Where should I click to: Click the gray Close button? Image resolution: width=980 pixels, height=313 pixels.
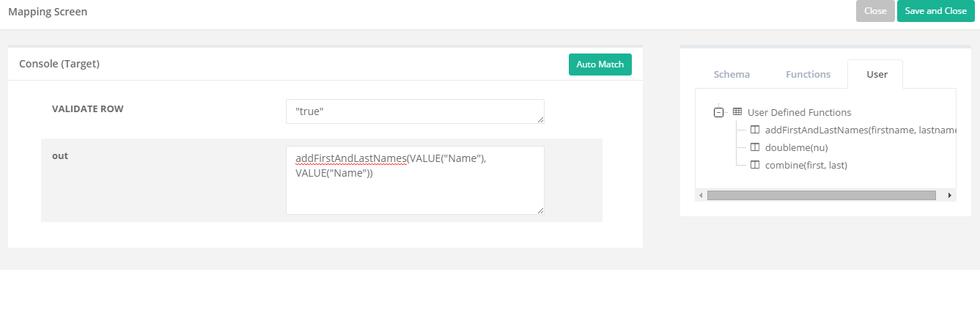(875, 11)
